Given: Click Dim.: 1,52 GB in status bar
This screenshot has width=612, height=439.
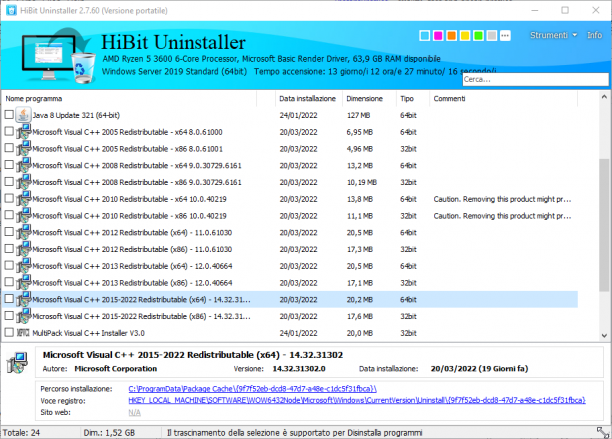Looking at the screenshot, I should point(109,433).
